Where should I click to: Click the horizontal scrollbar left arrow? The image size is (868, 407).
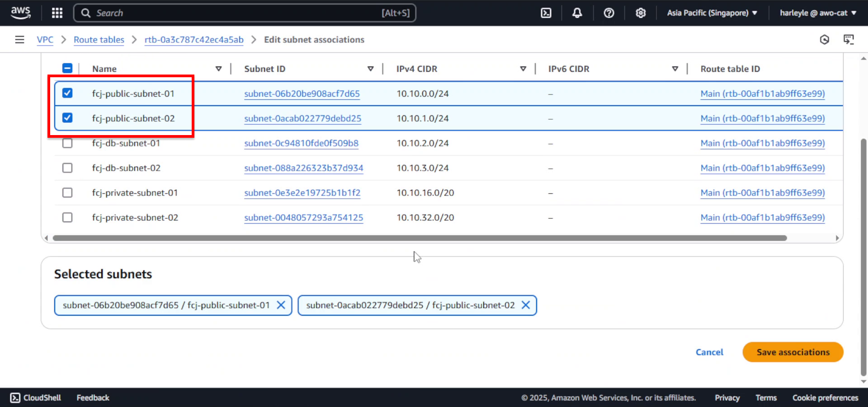[46, 238]
